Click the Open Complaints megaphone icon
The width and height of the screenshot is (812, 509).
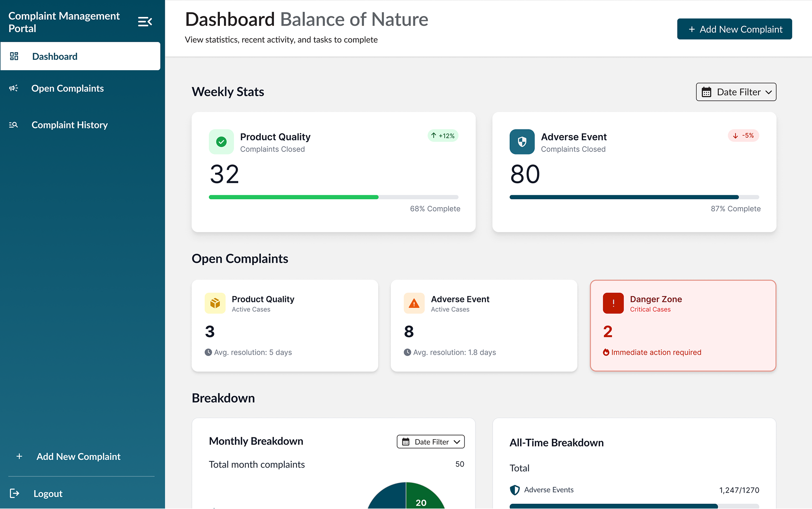14,89
